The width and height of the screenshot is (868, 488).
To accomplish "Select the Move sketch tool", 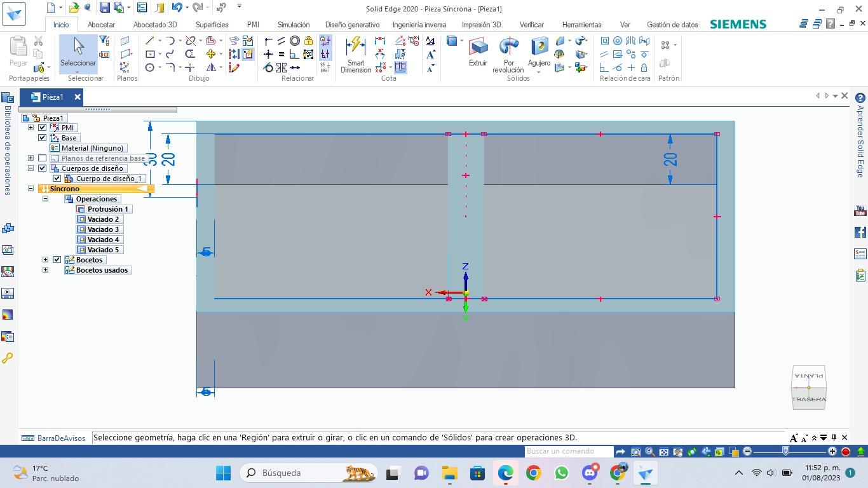I will coord(210,54).
